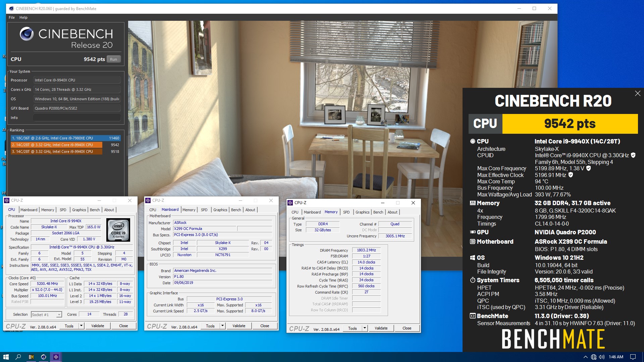Click the Cores x GHz field in Cinebench

coord(77,89)
